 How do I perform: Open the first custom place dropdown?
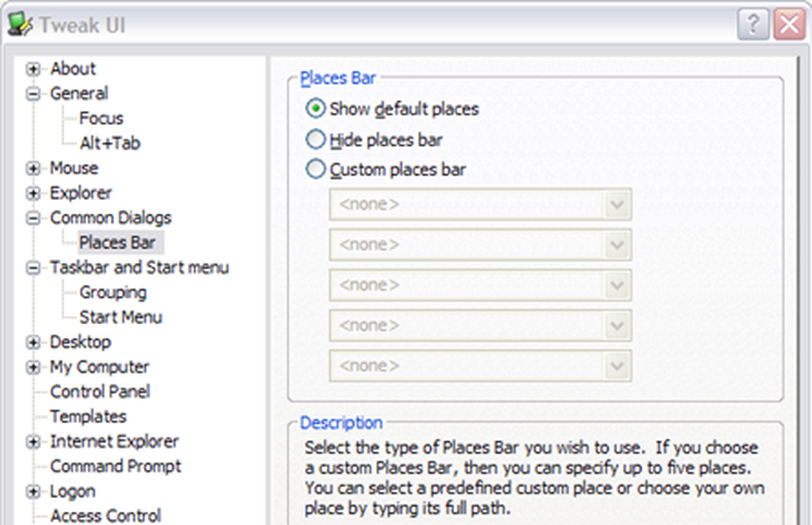(x=617, y=204)
